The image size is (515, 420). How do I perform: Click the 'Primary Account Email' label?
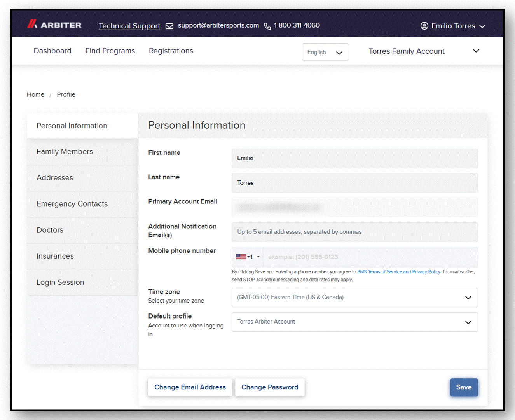pos(183,201)
